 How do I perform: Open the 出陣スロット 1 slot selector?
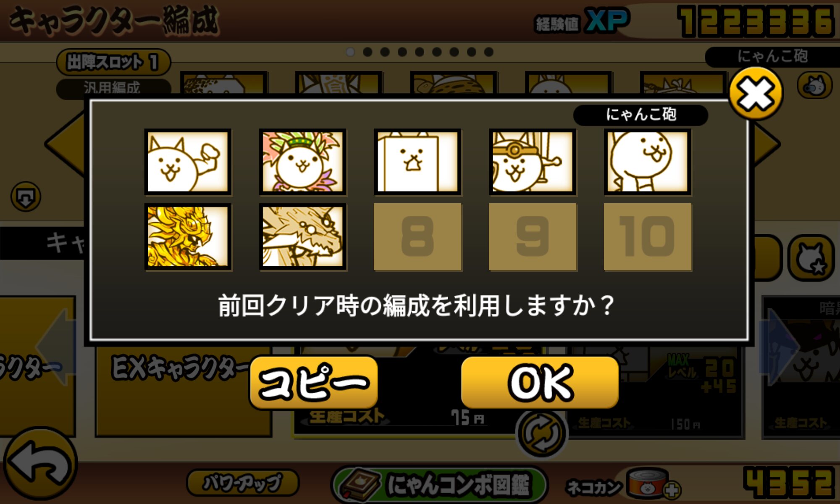point(113,62)
